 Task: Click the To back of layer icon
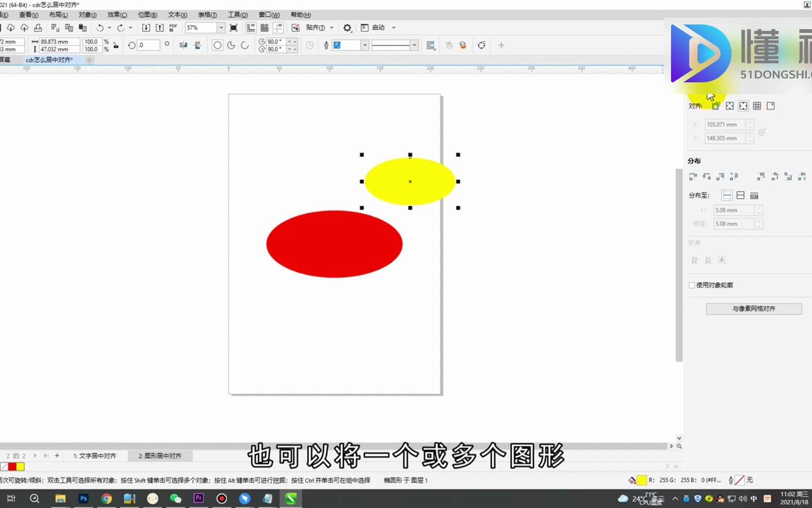[463, 45]
